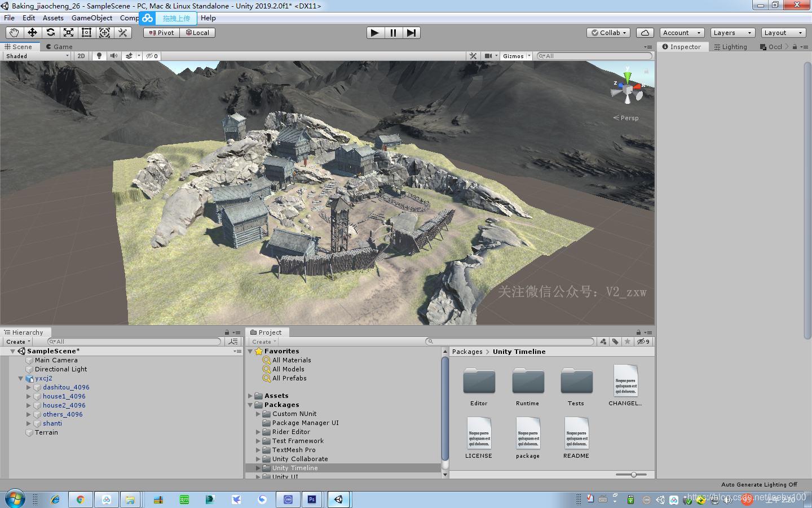
Task: Select Terrain in Hierarchy
Action: 46,432
